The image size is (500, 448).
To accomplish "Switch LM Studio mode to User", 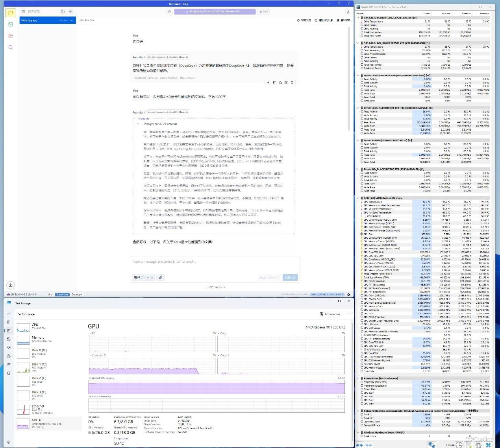I will [50, 295].
